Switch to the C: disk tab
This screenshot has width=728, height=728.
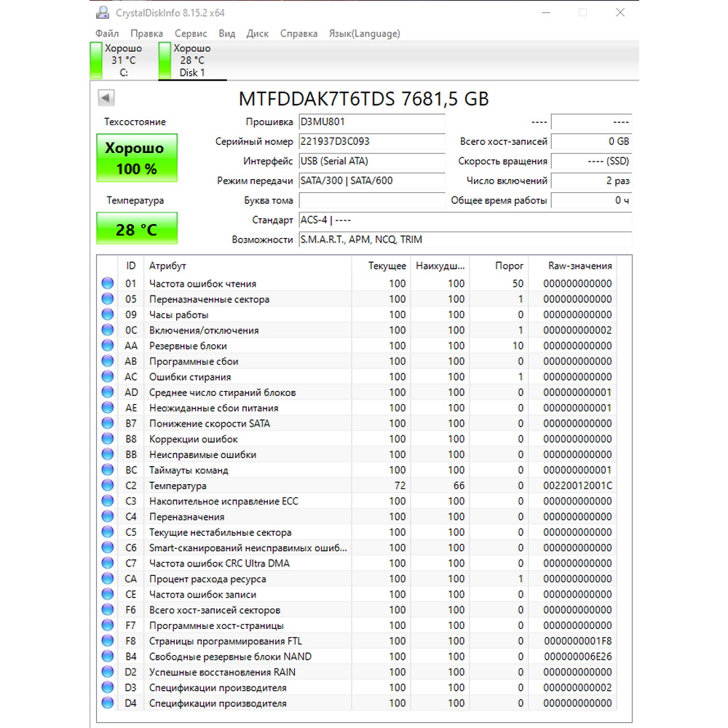coord(123,60)
